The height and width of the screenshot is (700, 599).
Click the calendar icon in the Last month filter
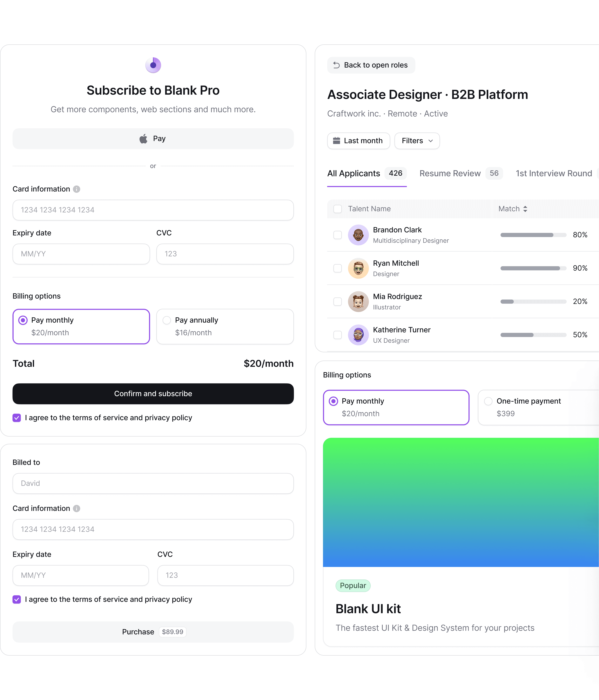(337, 141)
